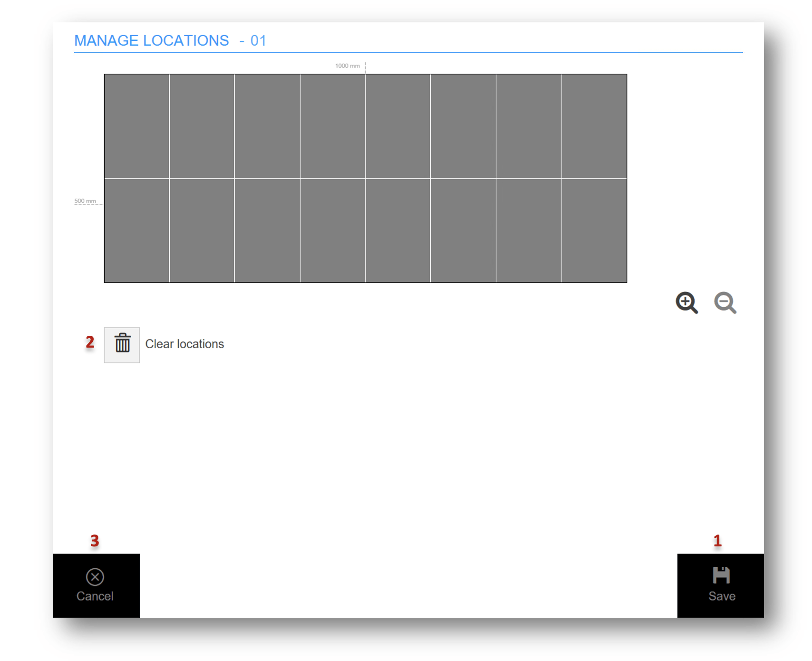Click the sixth top-row location cell
This screenshot has width=812, height=661.
(463, 126)
